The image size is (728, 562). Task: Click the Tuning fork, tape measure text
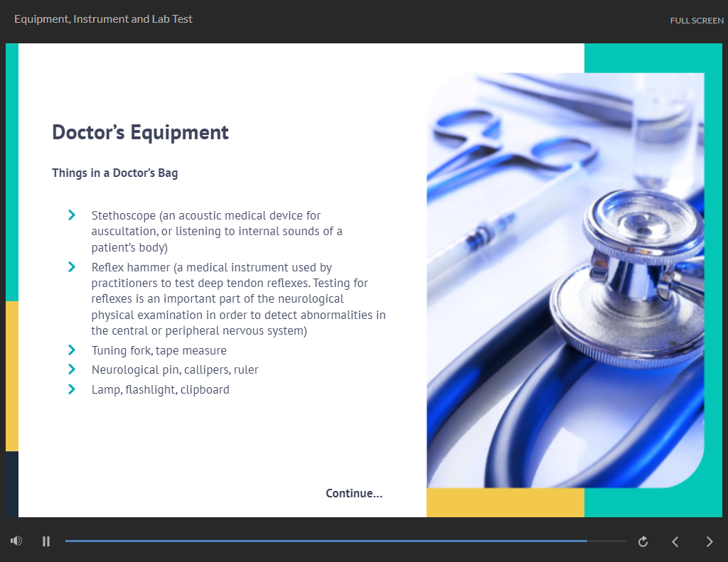(x=159, y=350)
